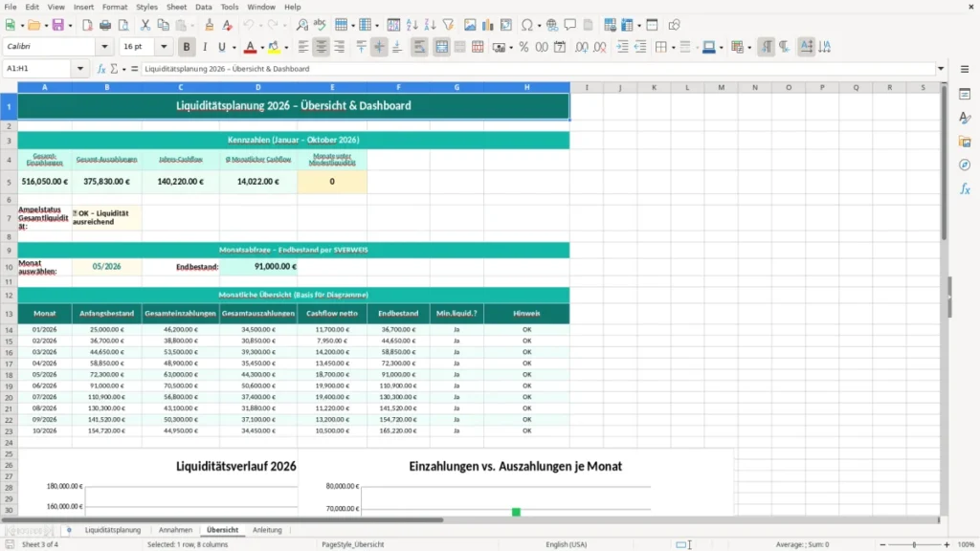980x551 pixels.
Task: Open the Format menu
Action: click(x=115, y=7)
